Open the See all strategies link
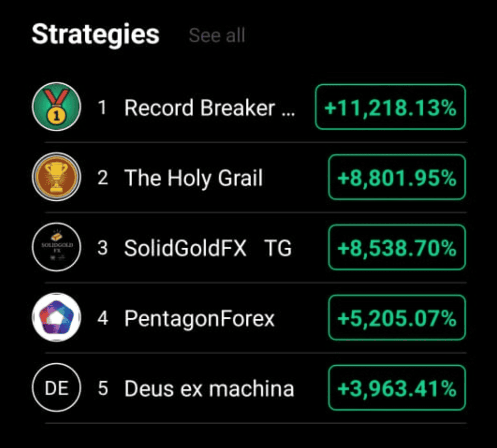The height and width of the screenshot is (448, 497). click(x=217, y=36)
